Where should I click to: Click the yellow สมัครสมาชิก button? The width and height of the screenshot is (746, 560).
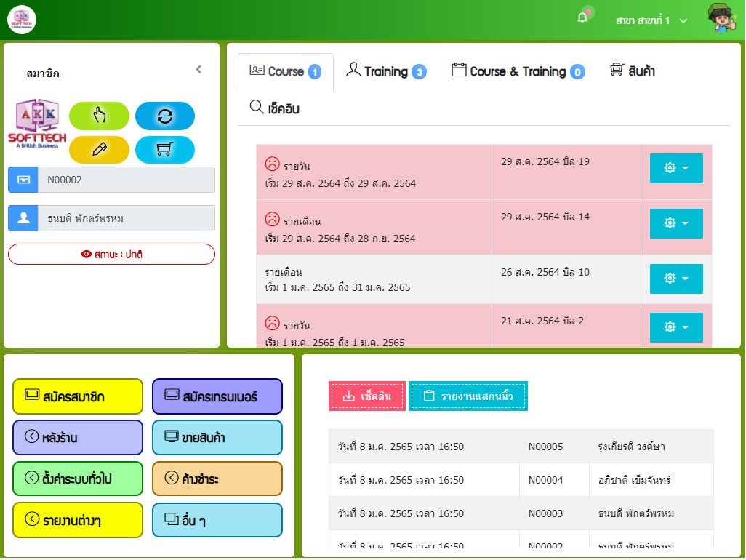[78, 396]
